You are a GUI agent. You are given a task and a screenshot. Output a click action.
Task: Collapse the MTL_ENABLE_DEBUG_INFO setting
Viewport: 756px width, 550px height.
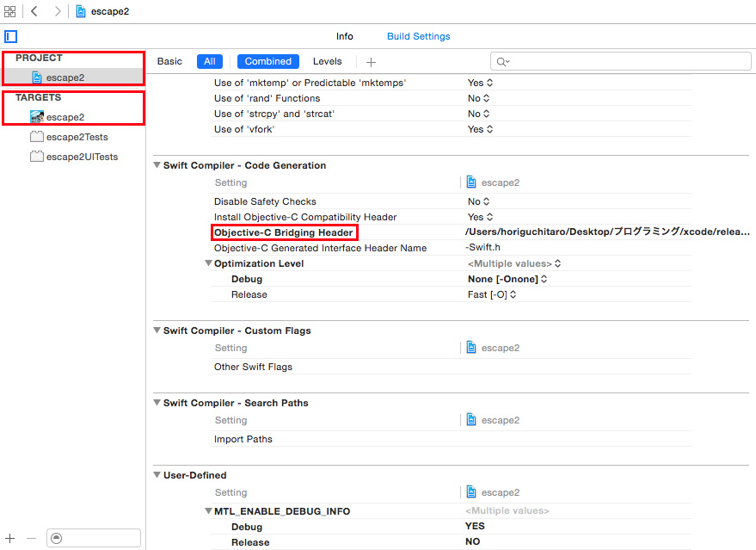tap(208, 511)
